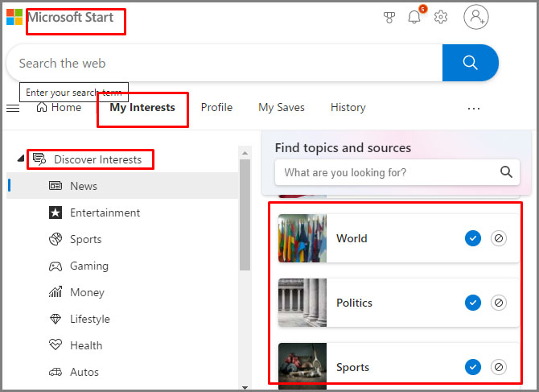The image size is (539, 392).
Task: Switch to the Profile tab
Action: [216, 107]
